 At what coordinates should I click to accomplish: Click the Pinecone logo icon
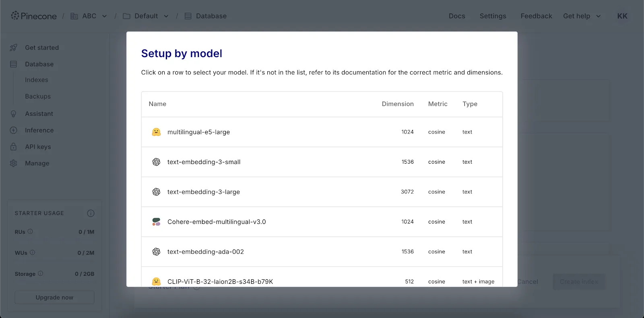15,16
